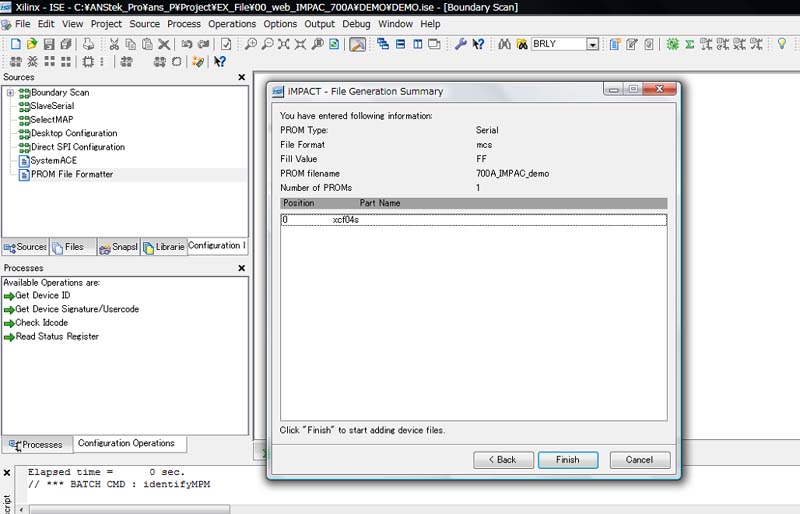Click the light bulb tips icon
The image size is (800, 514).
782,44
